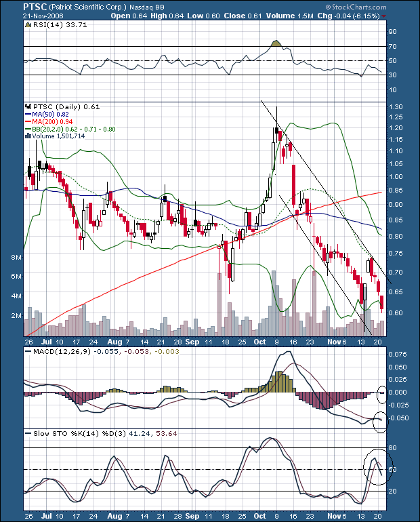Screen dimensions: 420x522
Task: Click the company name Patriot Scientific Corp.
Action: (x=88, y=7)
